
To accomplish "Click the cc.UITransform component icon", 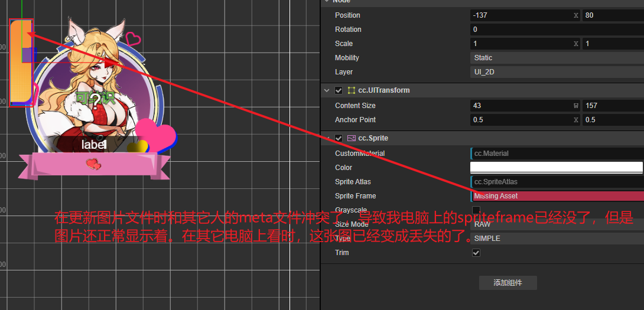I will [351, 90].
